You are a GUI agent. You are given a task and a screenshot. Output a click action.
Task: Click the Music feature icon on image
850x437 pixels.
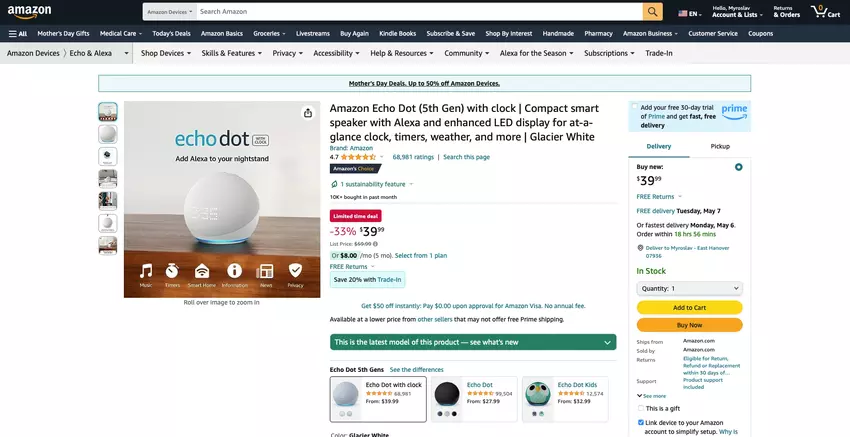pyautogui.click(x=146, y=271)
